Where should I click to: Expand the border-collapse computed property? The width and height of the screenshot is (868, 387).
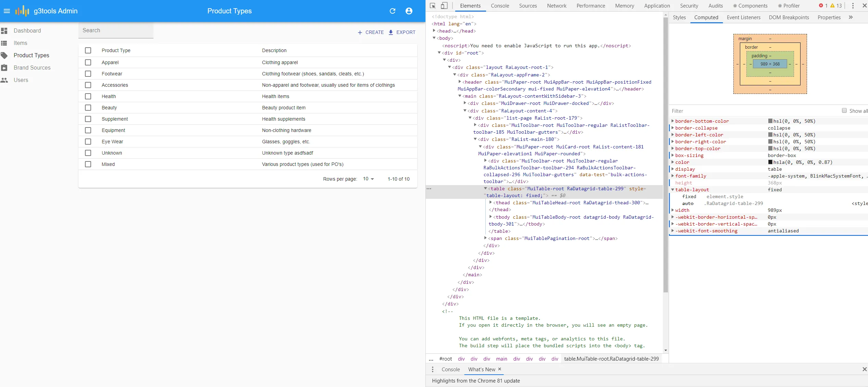(672, 128)
